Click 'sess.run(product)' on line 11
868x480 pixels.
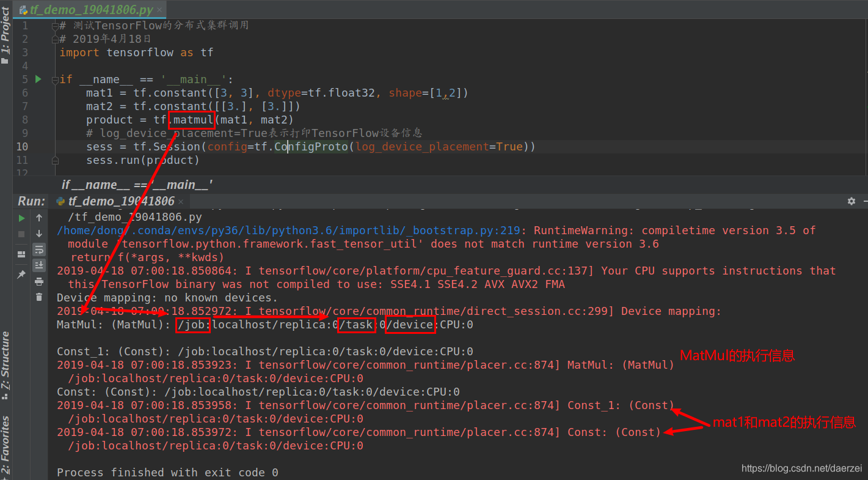click(x=143, y=160)
